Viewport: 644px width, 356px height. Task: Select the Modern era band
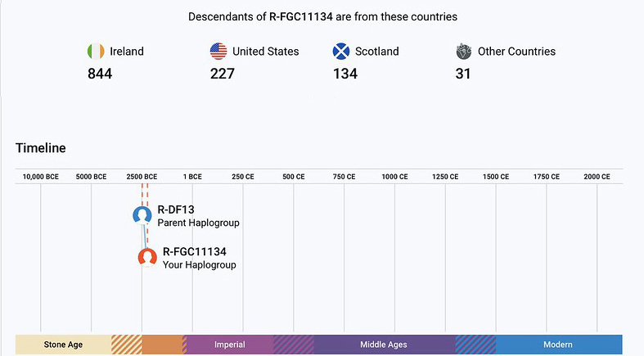click(x=558, y=345)
